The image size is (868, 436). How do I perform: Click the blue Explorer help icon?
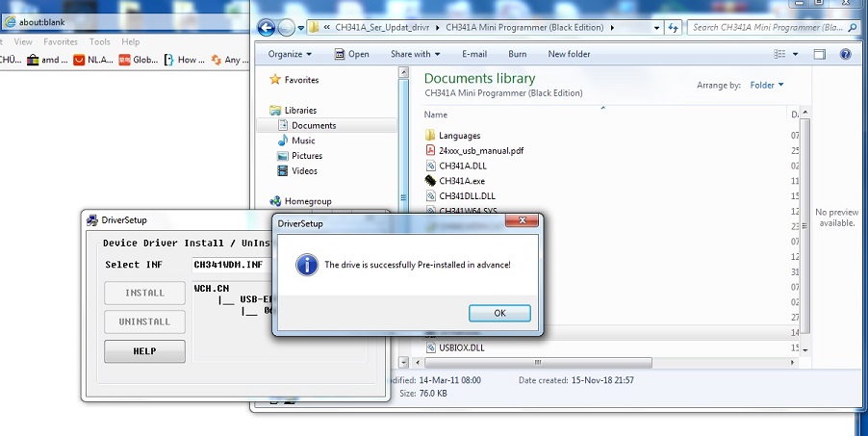point(845,54)
